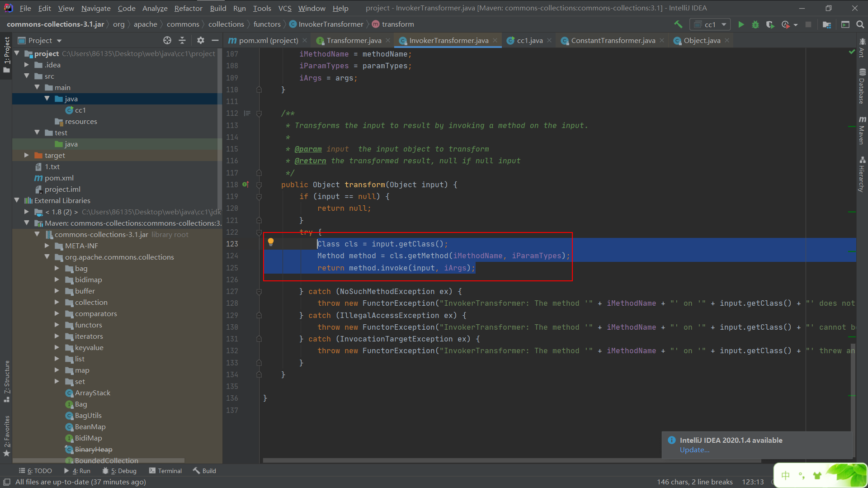The width and height of the screenshot is (868, 488).
Task: Toggle the Structure side panel
Action: (x=6, y=381)
